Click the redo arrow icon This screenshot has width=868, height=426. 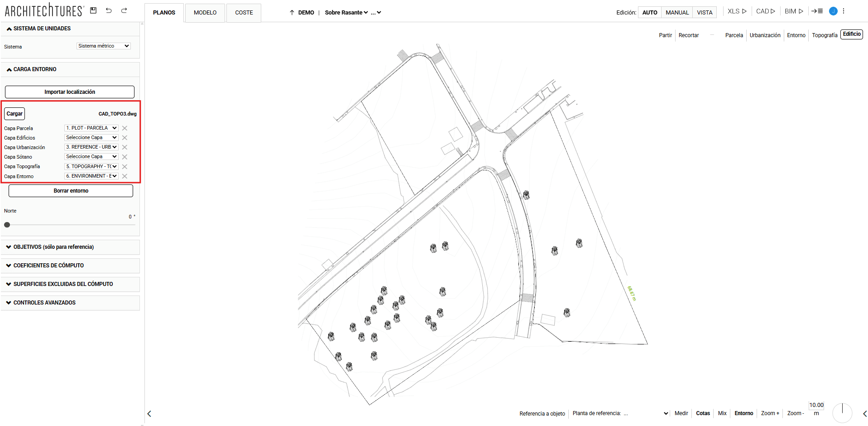[x=124, y=10]
